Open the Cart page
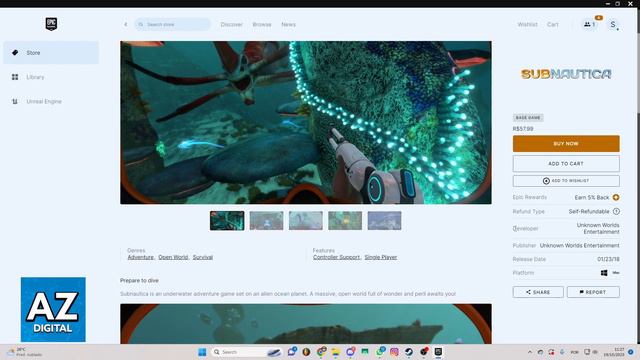The height and width of the screenshot is (360, 640). pyautogui.click(x=553, y=24)
